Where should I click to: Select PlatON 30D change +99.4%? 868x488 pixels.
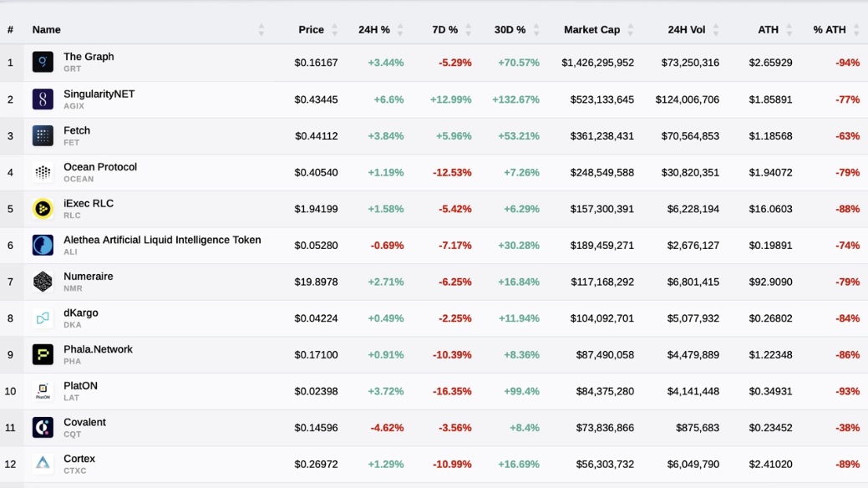(x=521, y=392)
